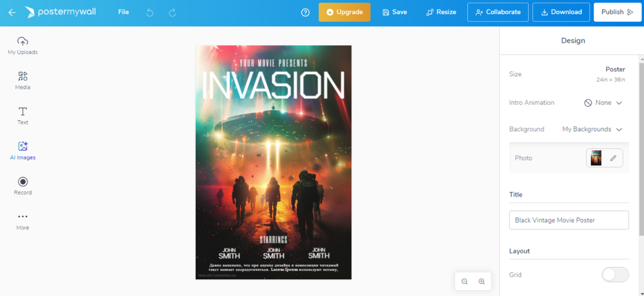The height and width of the screenshot is (296, 644).
Task: Click the Upgrade button
Action: pyautogui.click(x=344, y=12)
